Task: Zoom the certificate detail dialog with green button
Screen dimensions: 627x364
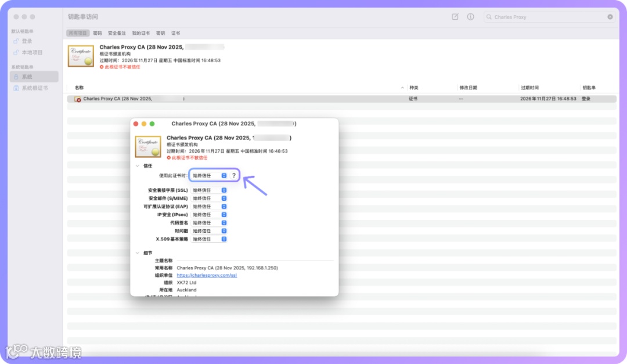Action: (152, 124)
